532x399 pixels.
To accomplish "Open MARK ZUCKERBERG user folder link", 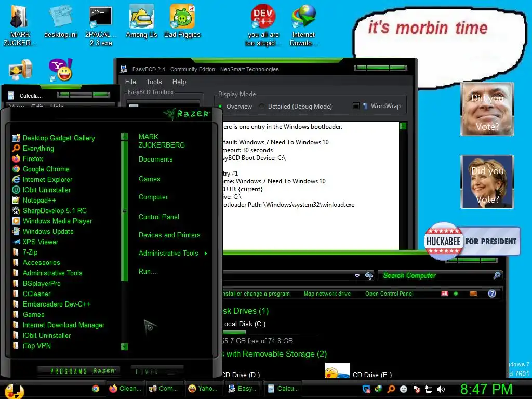I will pos(162,141).
